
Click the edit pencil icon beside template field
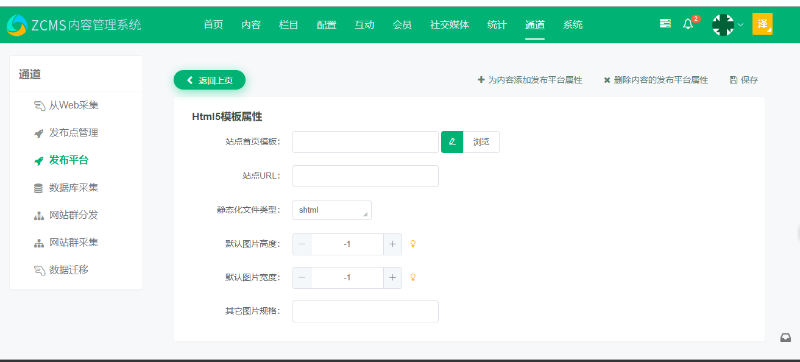coord(452,142)
